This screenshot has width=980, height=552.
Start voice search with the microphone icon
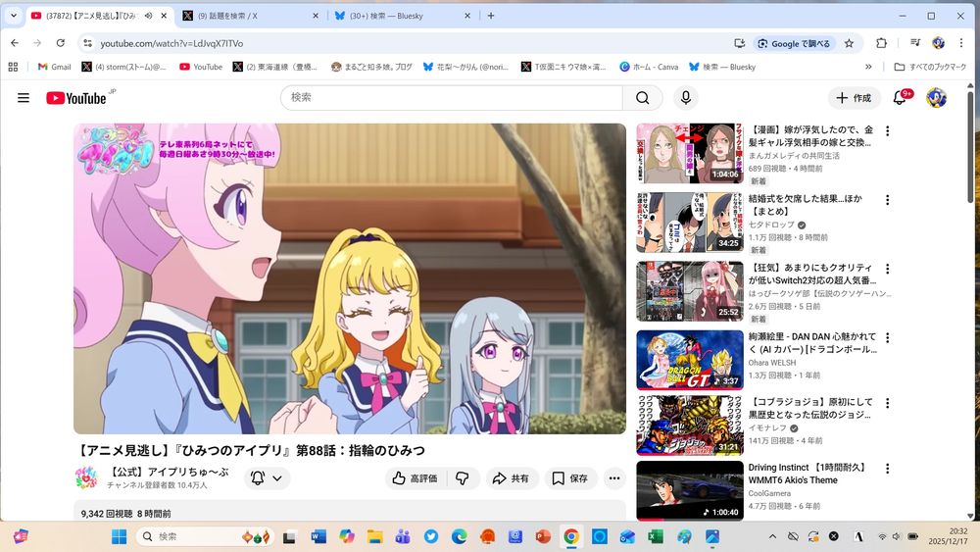tap(686, 97)
